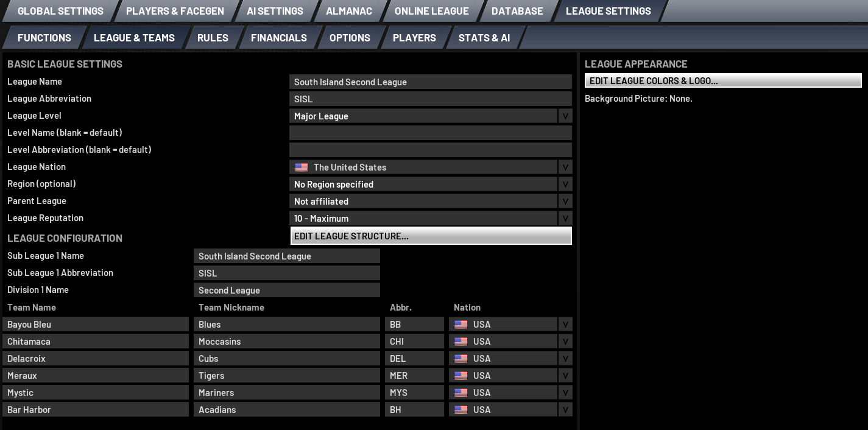Go to the Almanac tab
868x430 pixels.
[x=349, y=11]
